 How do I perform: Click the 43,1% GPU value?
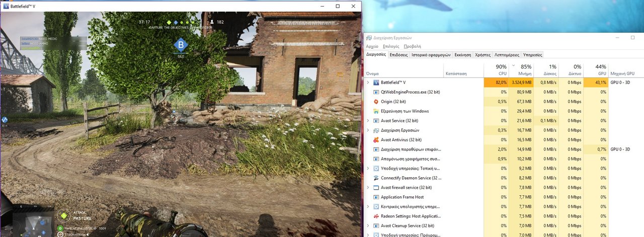tap(596, 83)
